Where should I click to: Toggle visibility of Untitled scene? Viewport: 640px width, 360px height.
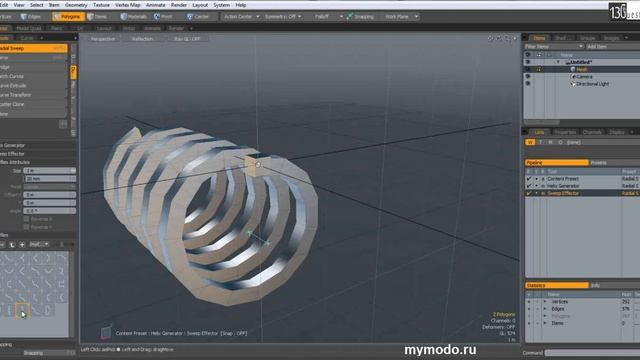pos(528,62)
